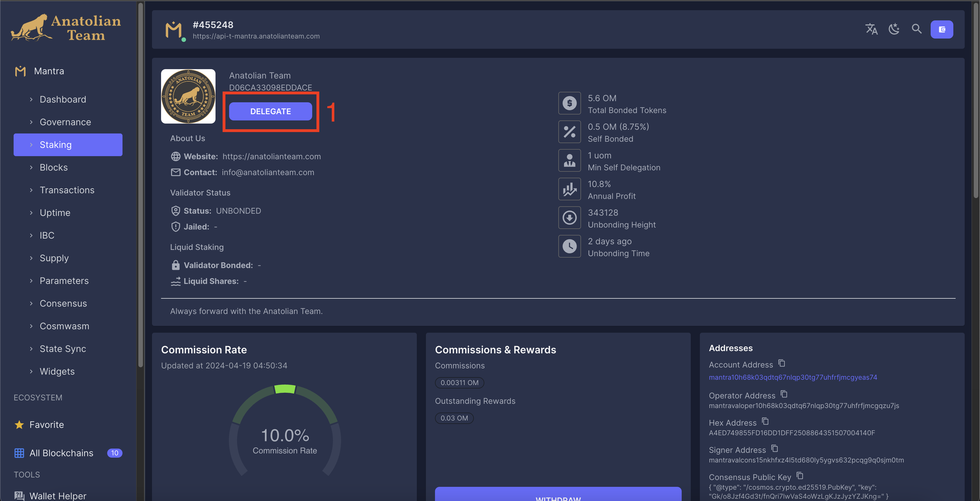The height and width of the screenshot is (501, 980).
Task: Click the api-t-mantra endpoint URL
Action: [x=256, y=36]
